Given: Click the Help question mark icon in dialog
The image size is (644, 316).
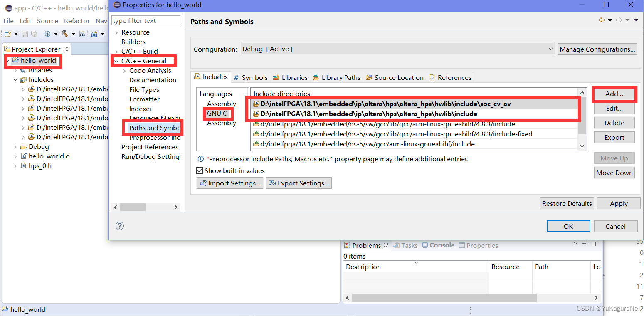Looking at the screenshot, I should click(x=120, y=226).
